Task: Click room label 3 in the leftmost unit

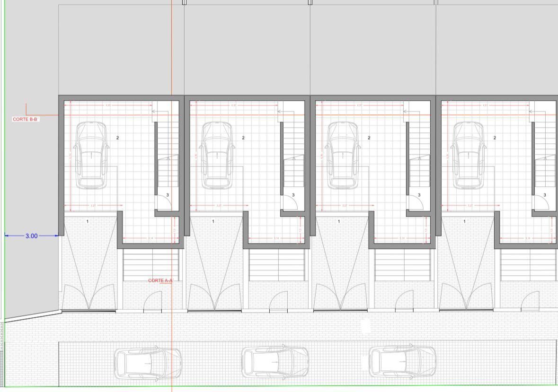Action: tap(168, 195)
